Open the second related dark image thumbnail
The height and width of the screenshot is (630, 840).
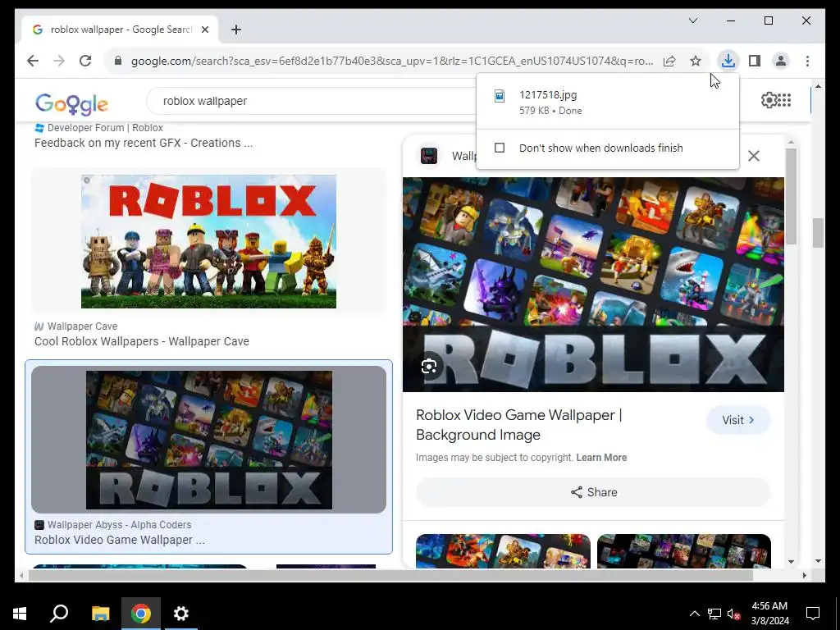point(684,551)
